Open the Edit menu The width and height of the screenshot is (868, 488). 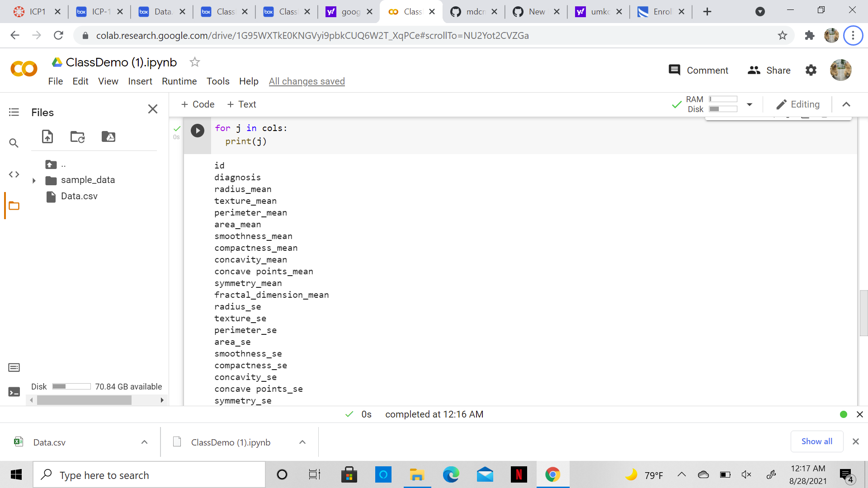coord(80,81)
